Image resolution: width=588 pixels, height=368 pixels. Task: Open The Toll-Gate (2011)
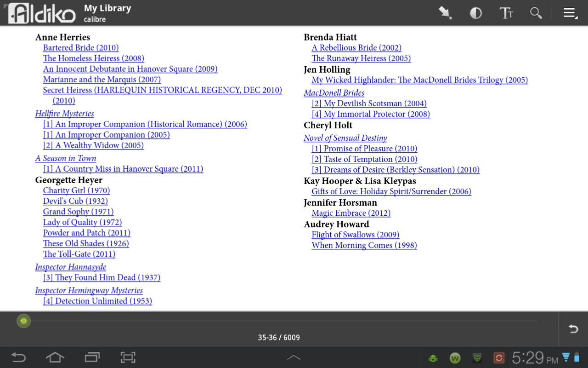[79, 254]
